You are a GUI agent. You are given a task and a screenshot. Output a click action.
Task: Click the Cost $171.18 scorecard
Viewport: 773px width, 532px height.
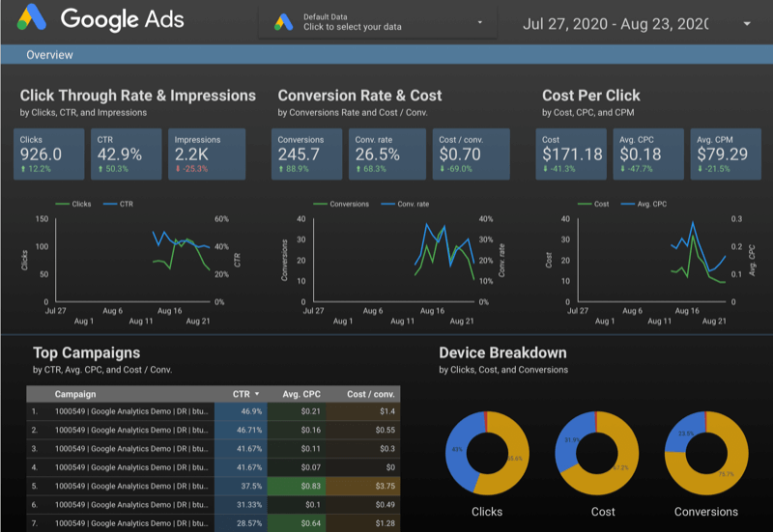[x=571, y=154]
